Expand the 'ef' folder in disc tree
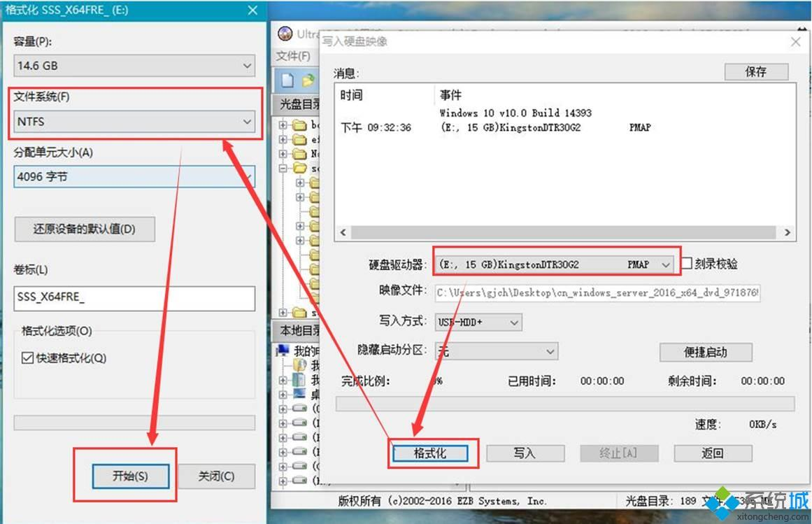 283,139
